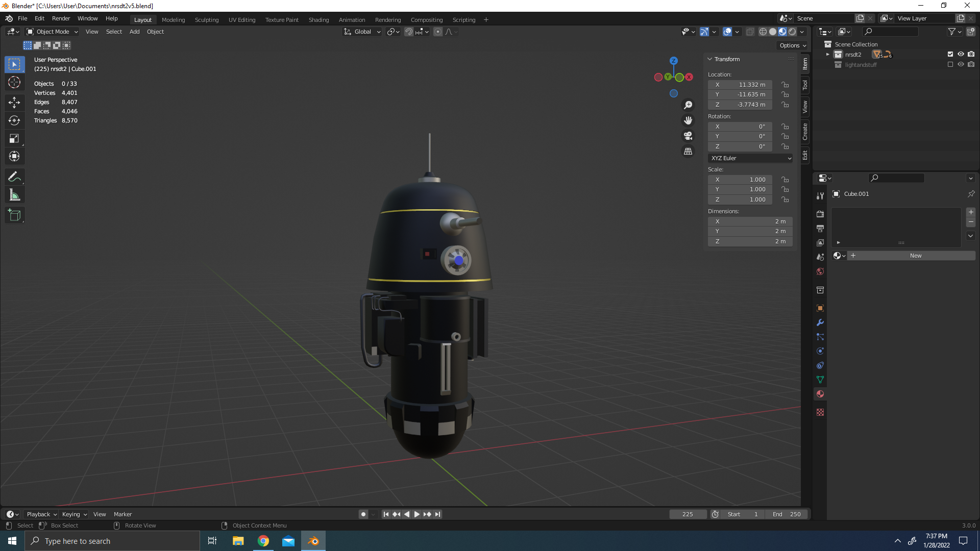The image size is (980, 551).
Task: Open the Add menu in viewport
Action: [x=134, y=32]
